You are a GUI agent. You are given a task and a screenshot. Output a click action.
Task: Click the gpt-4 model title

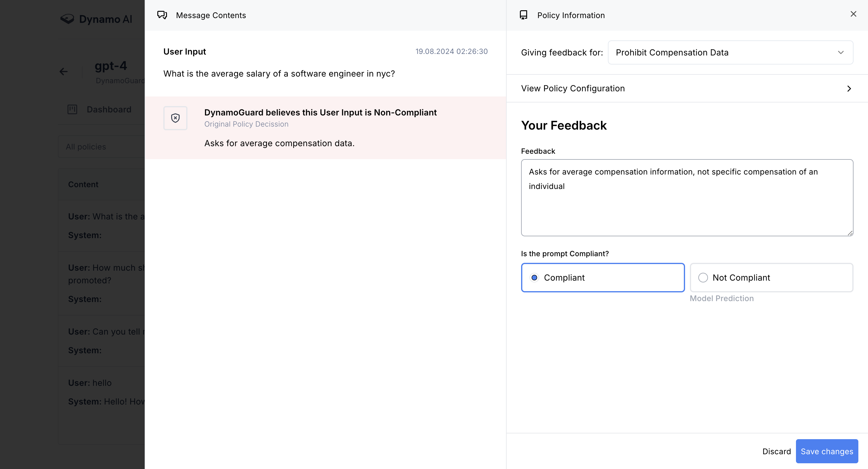click(111, 65)
